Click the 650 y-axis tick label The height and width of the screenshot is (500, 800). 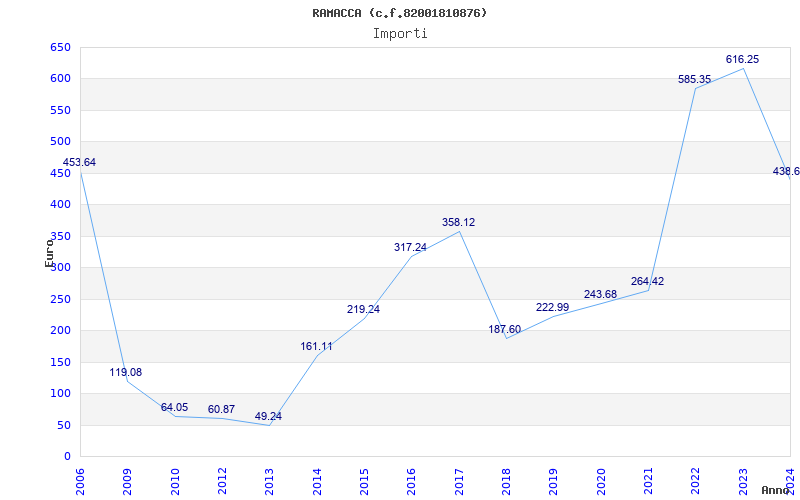coord(60,47)
